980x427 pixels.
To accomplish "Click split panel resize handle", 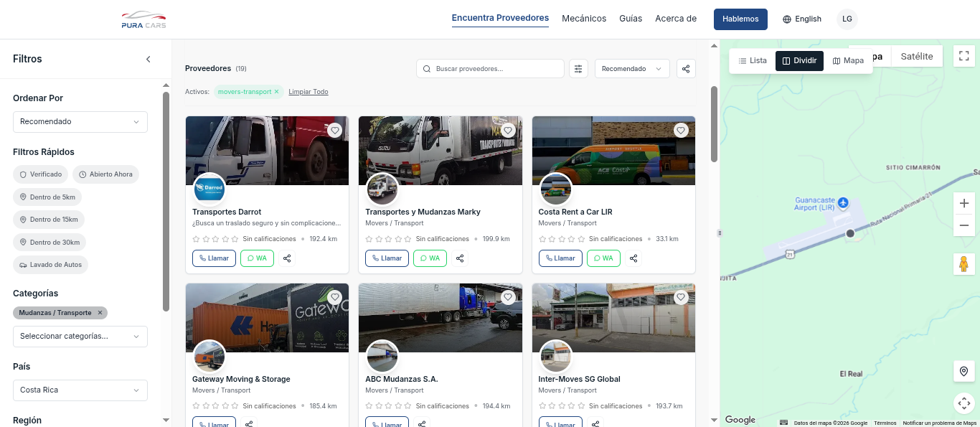I will point(720,233).
